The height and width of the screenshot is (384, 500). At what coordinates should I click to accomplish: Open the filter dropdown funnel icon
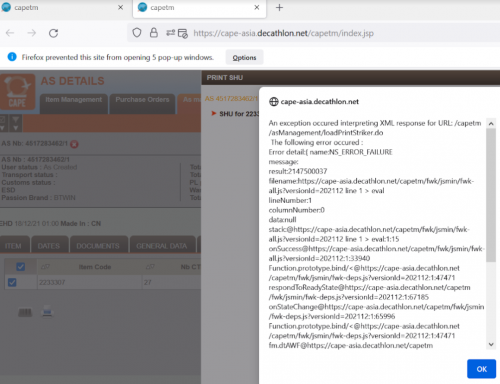[15, 123]
